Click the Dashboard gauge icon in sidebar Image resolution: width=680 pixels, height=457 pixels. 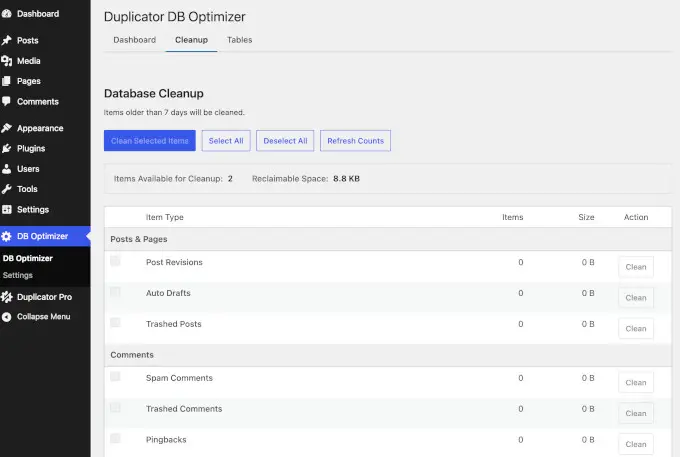6,14
